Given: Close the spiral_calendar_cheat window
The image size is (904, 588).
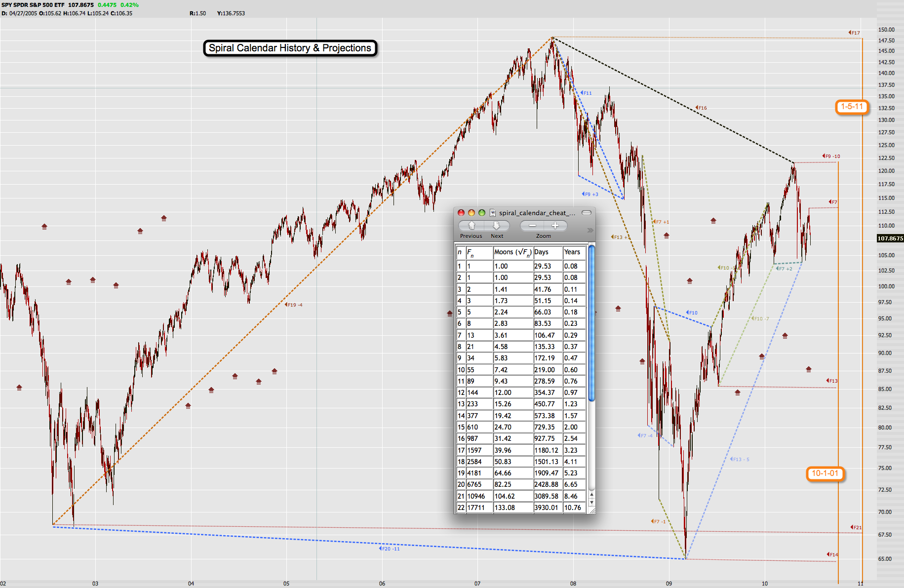Looking at the screenshot, I should [x=461, y=213].
